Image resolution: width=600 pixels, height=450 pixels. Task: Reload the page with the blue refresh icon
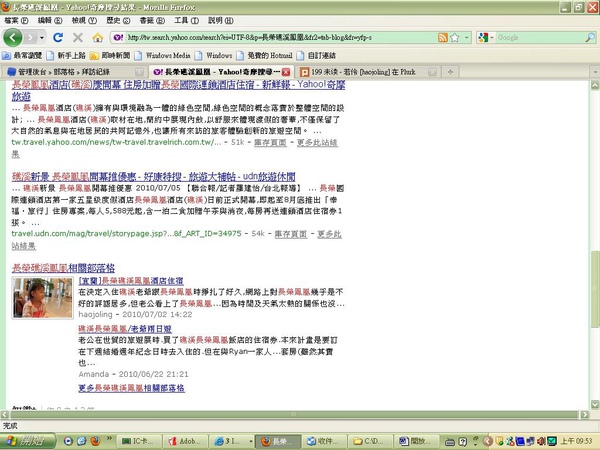click(58, 38)
